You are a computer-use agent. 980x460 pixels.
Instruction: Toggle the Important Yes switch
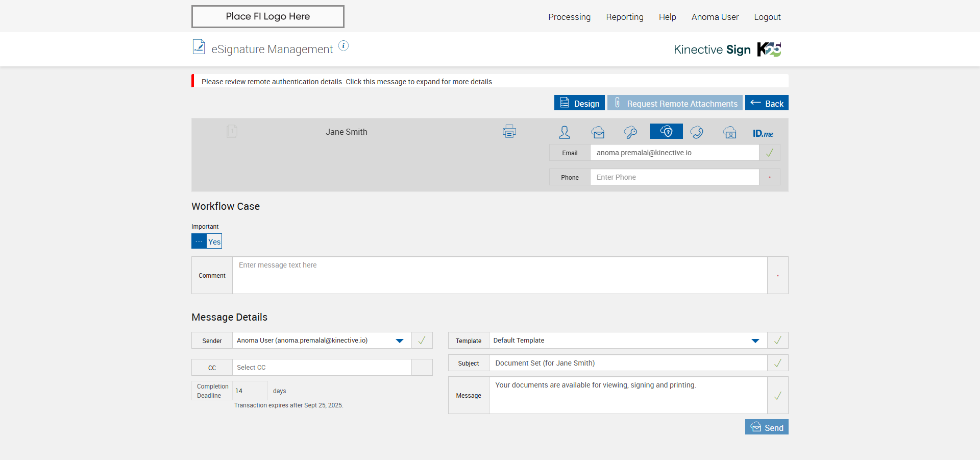pos(207,241)
